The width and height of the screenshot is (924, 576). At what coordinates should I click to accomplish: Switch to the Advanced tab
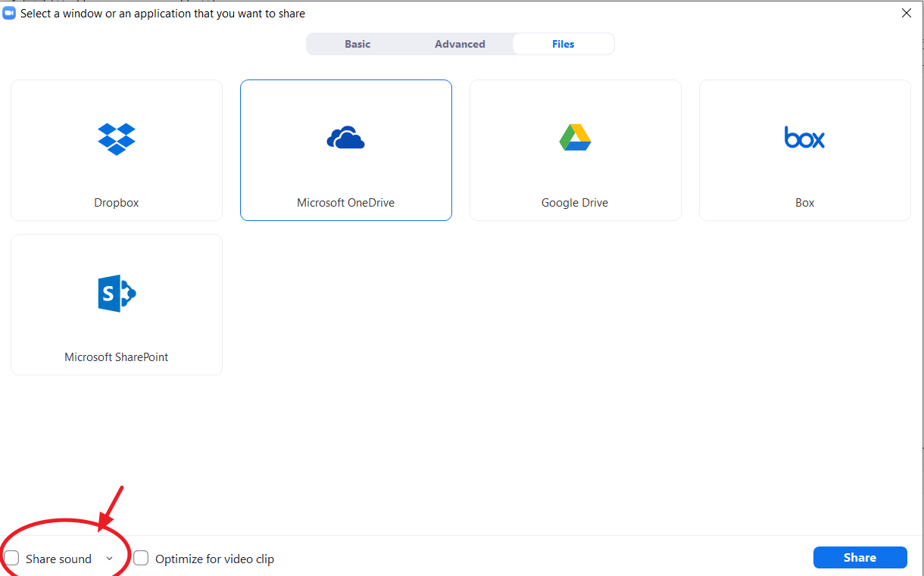click(459, 44)
